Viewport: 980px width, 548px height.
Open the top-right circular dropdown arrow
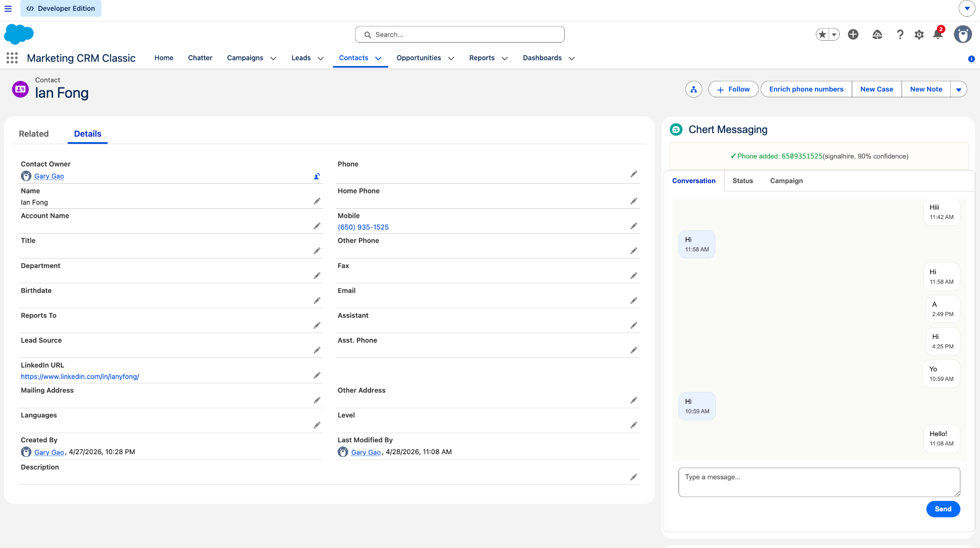[967, 9]
